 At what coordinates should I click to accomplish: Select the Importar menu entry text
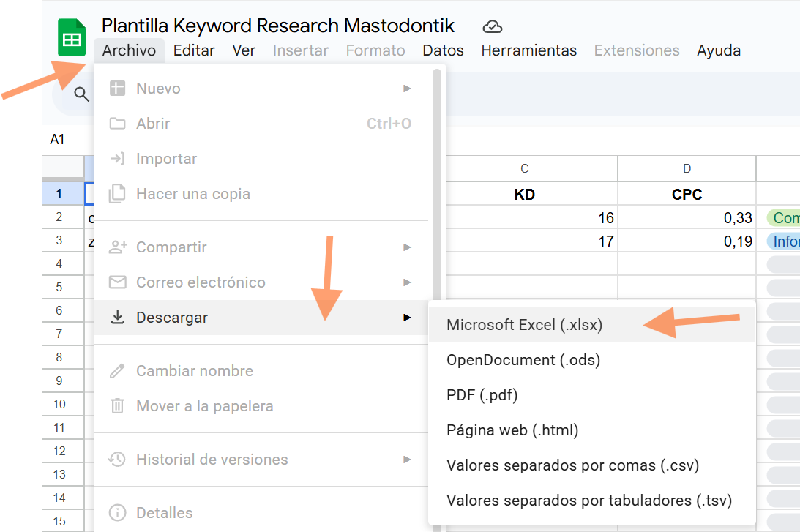click(166, 159)
